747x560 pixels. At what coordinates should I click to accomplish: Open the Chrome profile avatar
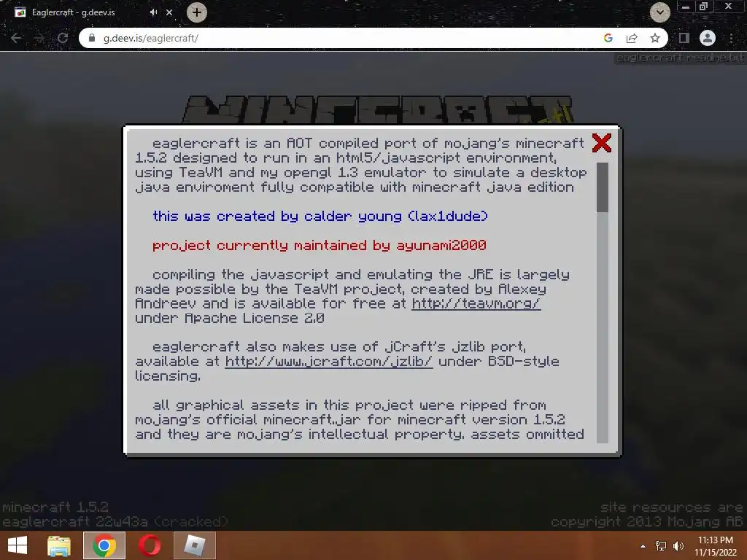click(x=708, y=38)
